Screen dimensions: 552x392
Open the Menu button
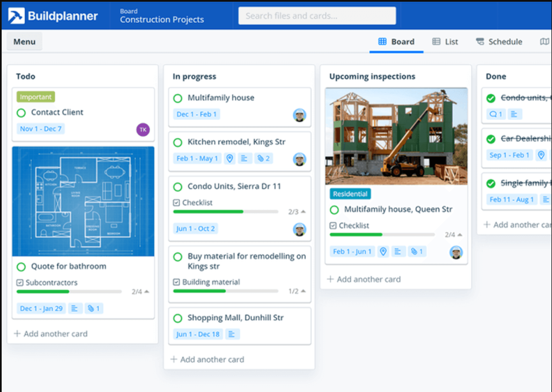tap(24, 42)
